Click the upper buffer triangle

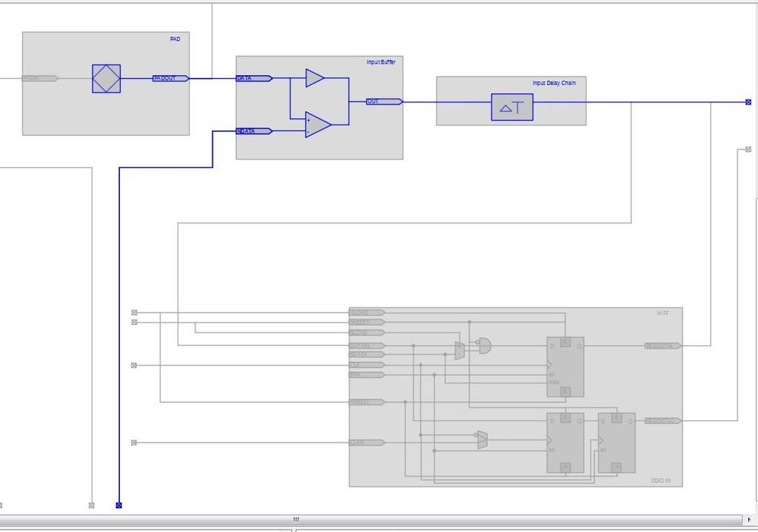315,78
